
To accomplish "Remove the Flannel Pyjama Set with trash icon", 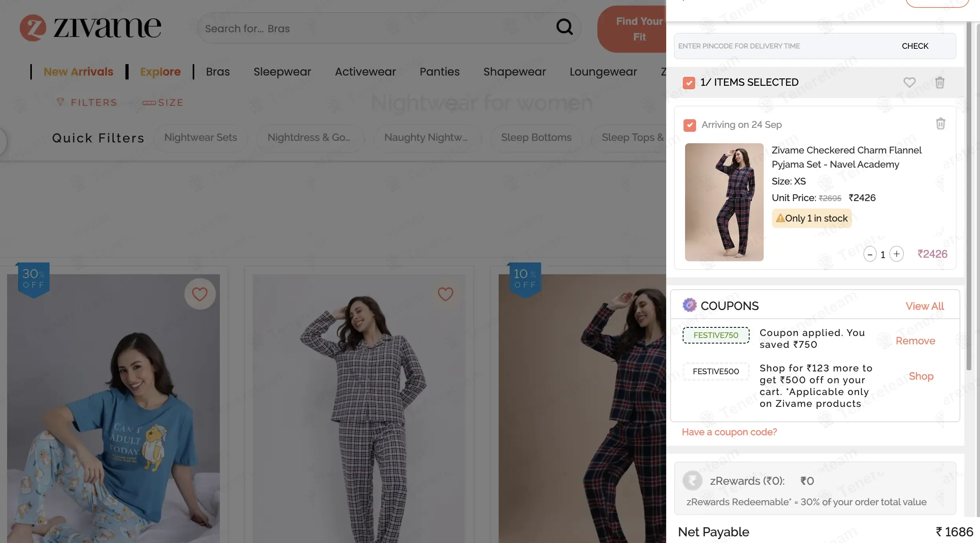I will pos(940,124).
